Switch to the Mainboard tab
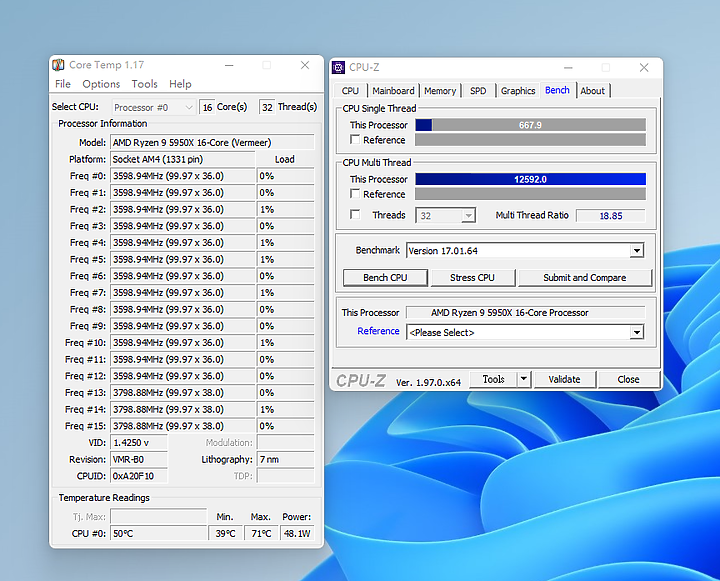 393,90
